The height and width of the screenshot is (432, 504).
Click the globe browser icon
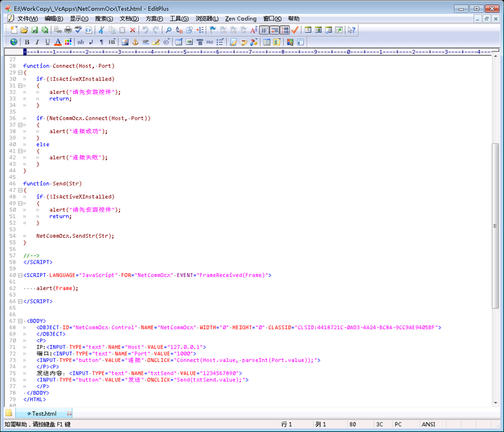point(13,42)
